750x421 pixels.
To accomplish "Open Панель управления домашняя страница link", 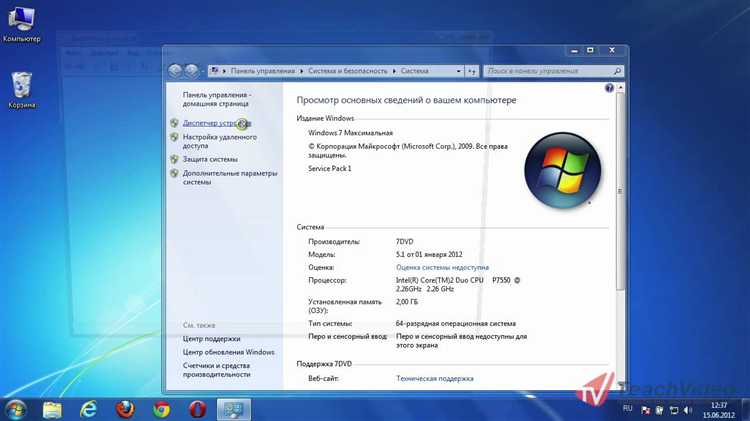I will 217,99.
